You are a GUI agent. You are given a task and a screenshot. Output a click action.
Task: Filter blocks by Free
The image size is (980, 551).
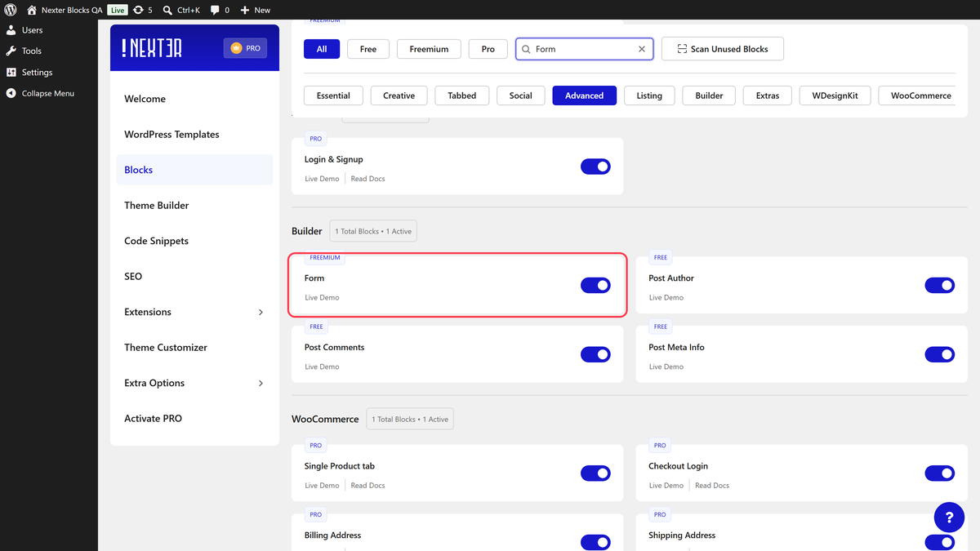coord(368,49)
